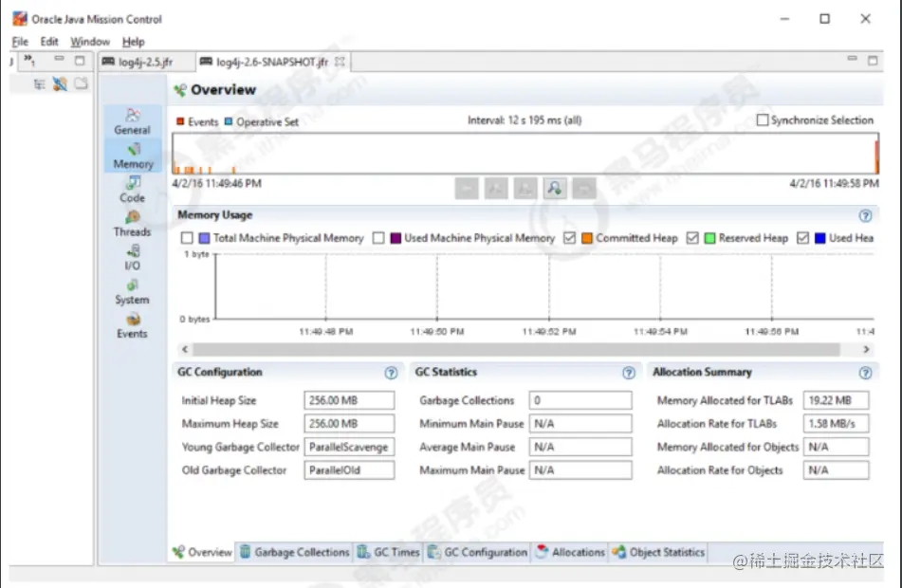Minimize the left side panel
The height and width of the screenshot is (588, 902).
tap(59, 59)
